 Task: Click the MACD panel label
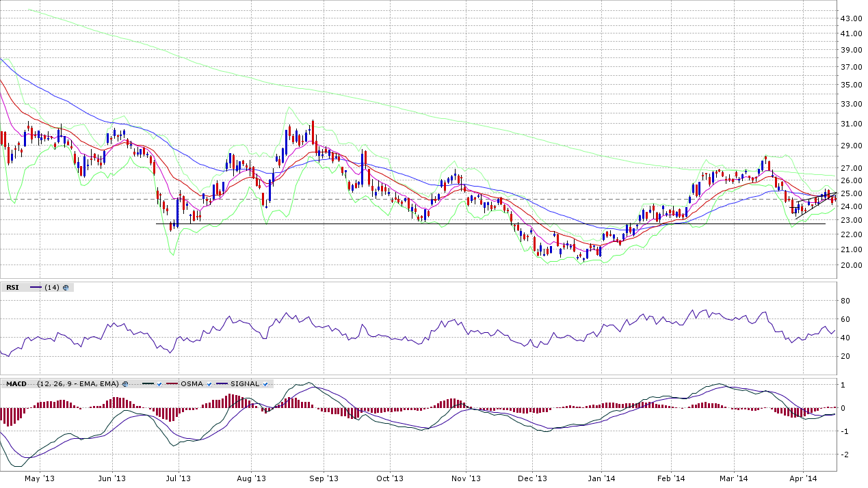[15, 384]
